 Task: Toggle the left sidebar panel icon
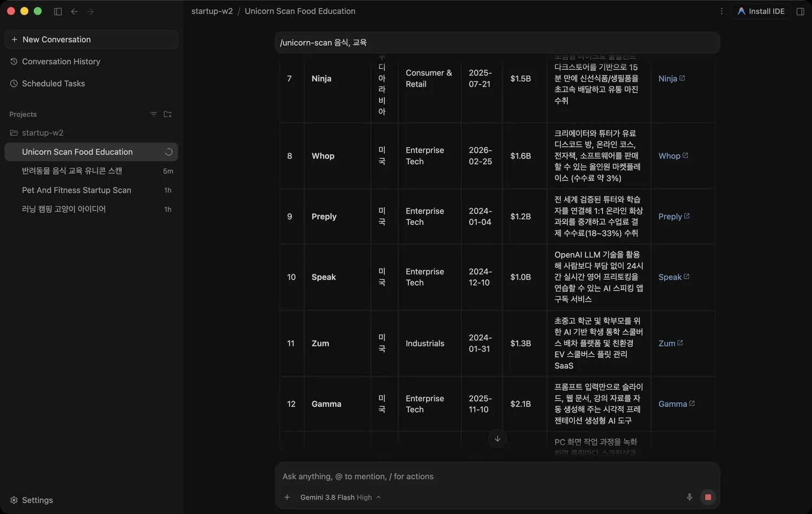click(58, 11)
